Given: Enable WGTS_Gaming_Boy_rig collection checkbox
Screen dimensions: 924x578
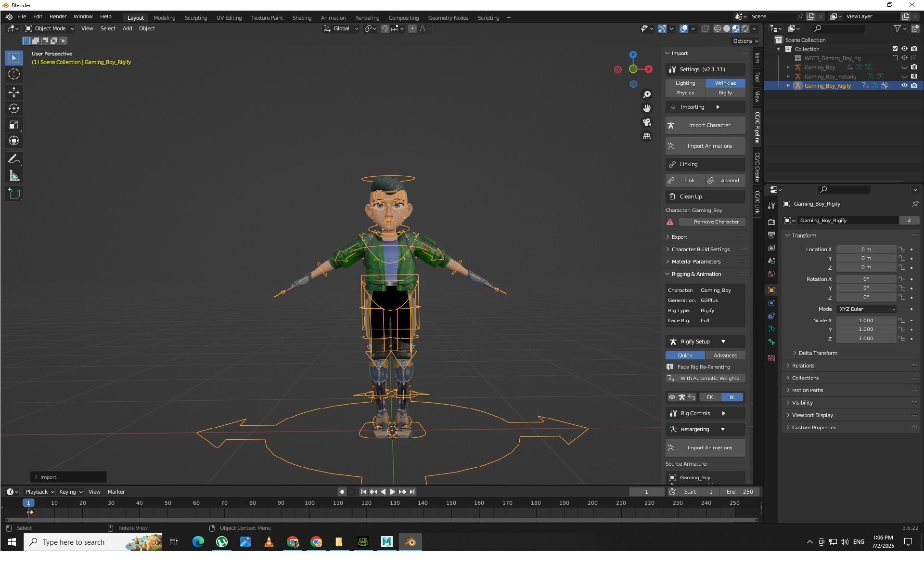Looking at the screenshot, I should click(x=895, y=58).
